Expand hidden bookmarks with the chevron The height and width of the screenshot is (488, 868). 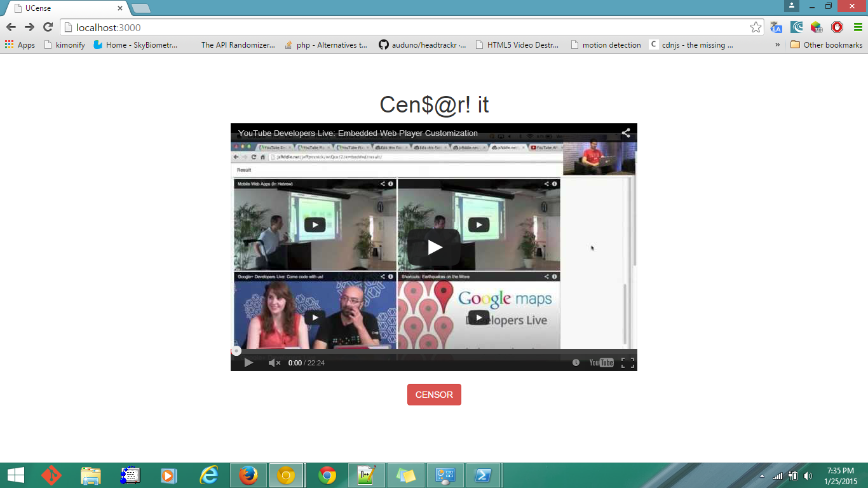[x=777, y=45]
